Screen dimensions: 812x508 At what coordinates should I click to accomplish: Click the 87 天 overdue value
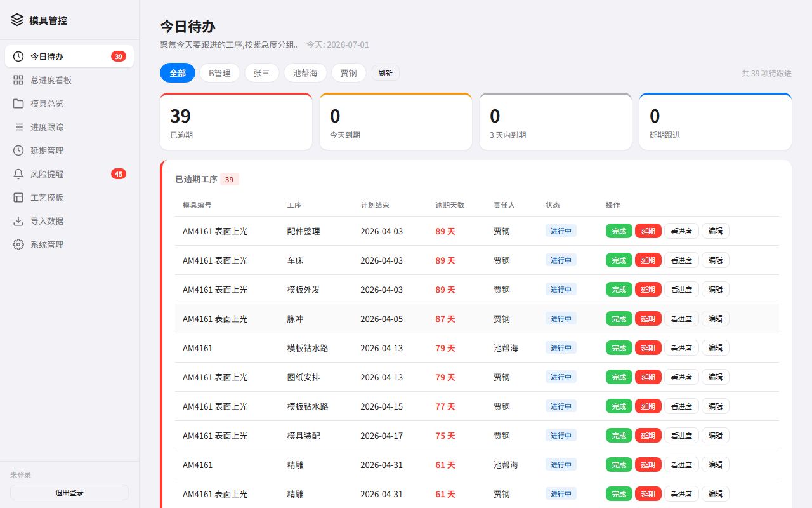445,319
